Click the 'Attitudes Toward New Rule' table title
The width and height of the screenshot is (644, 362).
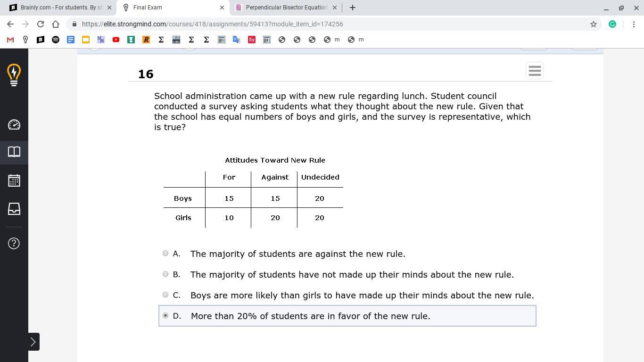(275, 160)
